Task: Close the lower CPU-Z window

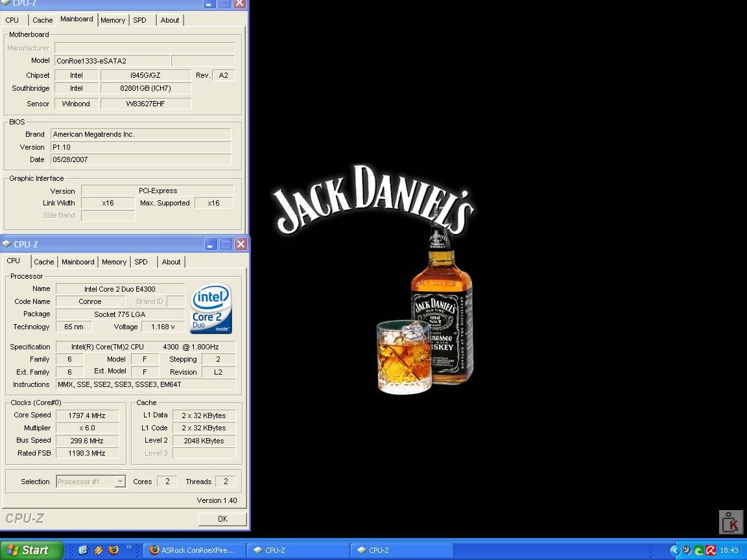Action: (x=241, y=244)
